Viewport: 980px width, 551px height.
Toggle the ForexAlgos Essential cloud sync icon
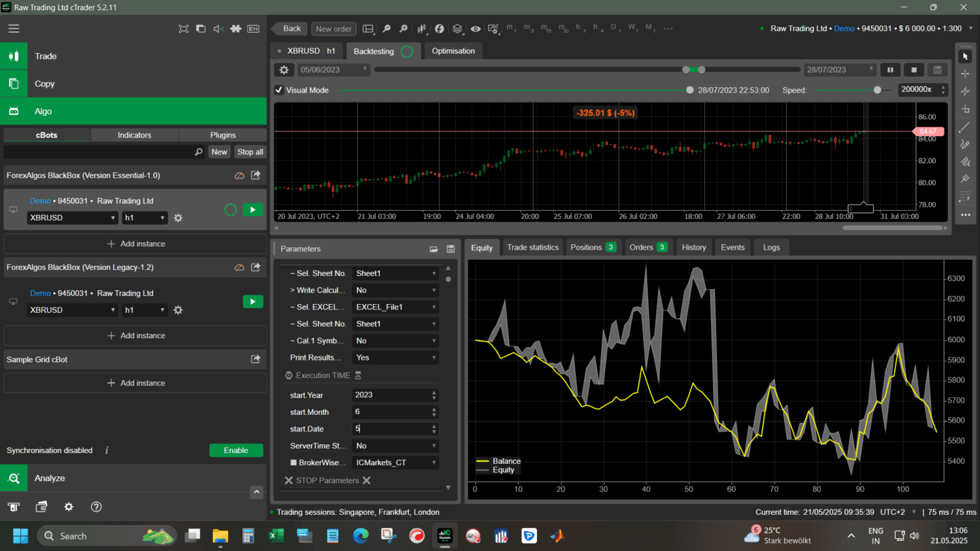click(239, 176)
